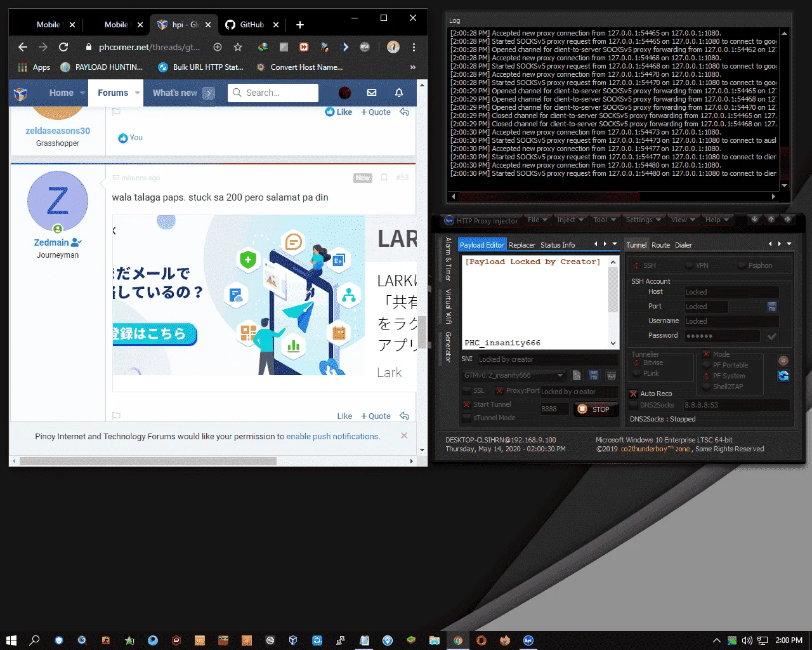The width and height of the screenshot is (812, 650).
Task: Quote Zedmain's post
Action: (x=376, y=416)
